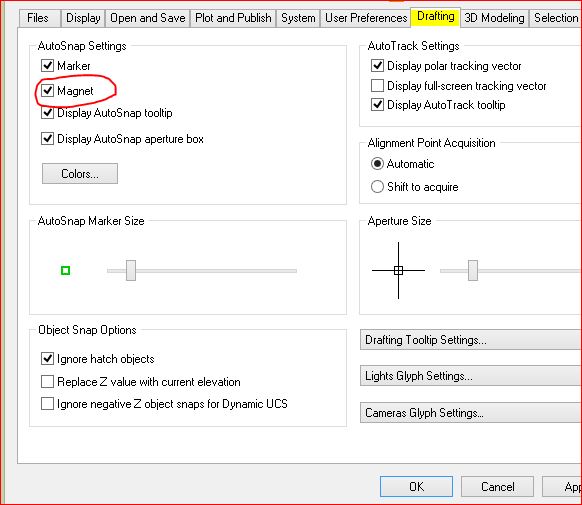Open Drafting Tooltip Settings
582x505 pixels.
(x=471, y=340)
